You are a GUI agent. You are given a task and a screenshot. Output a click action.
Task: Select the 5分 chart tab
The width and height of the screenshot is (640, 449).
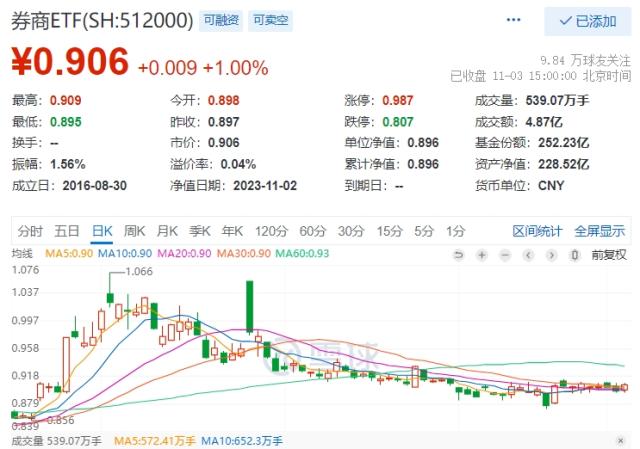click(x=424, y=231)
